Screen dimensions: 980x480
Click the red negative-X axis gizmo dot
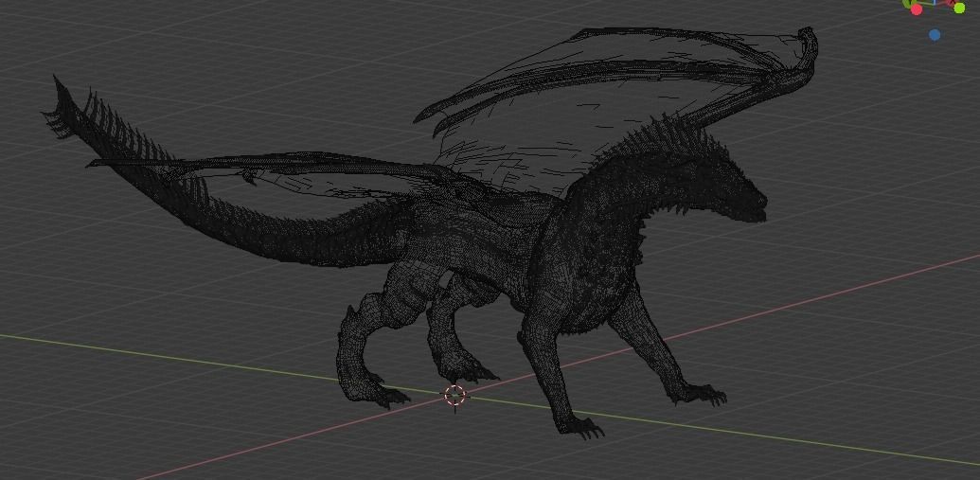click(x=917, y=9)
